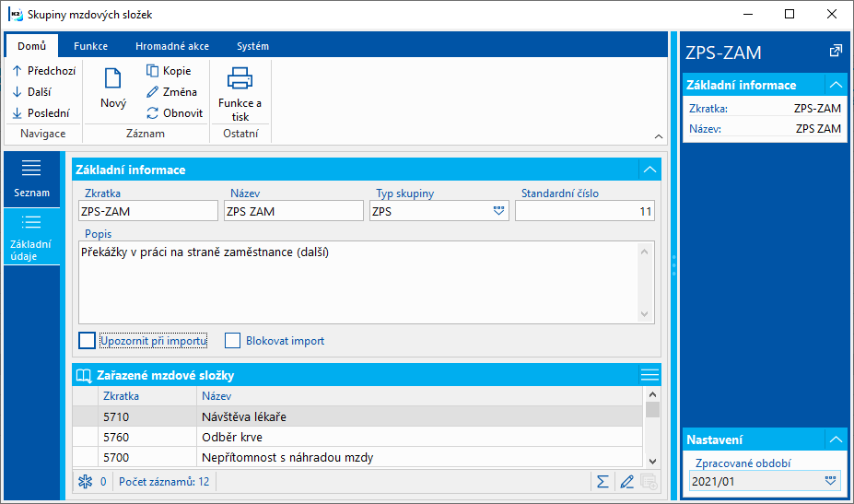This screenshot has width=854, height=504.
Task: Create a new record with Nový
Action: point(113,88)
